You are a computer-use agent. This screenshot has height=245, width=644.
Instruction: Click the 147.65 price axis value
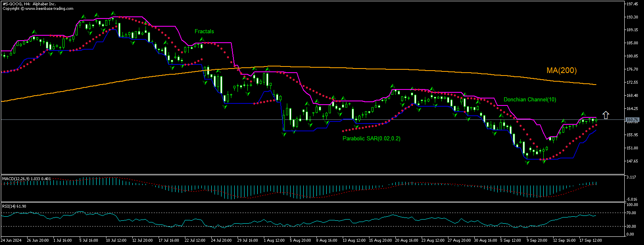point(632,161)
